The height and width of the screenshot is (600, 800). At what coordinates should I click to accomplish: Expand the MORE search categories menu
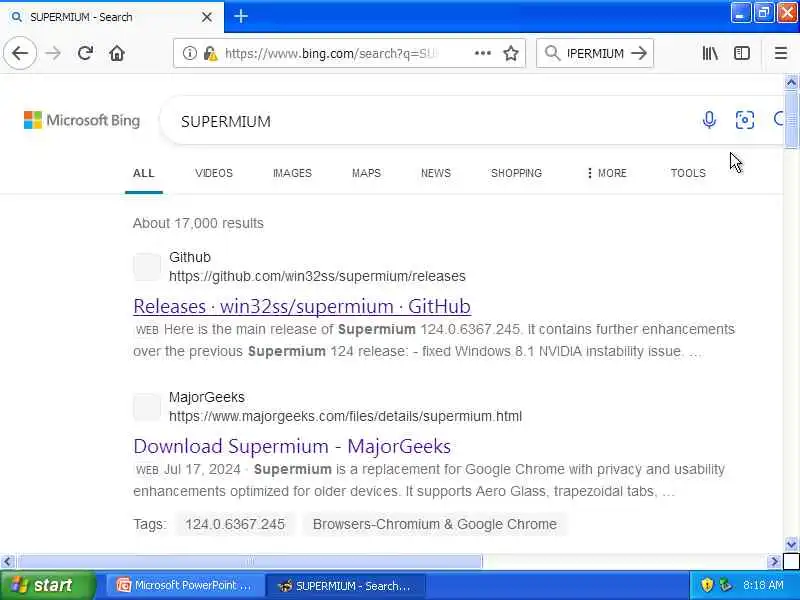(x=606, y=173)
